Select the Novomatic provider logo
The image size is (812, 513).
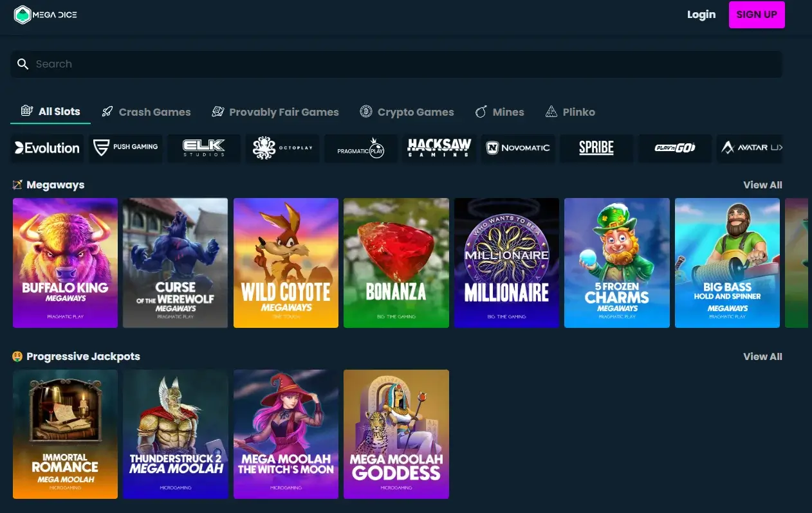(x=518, y=148)
